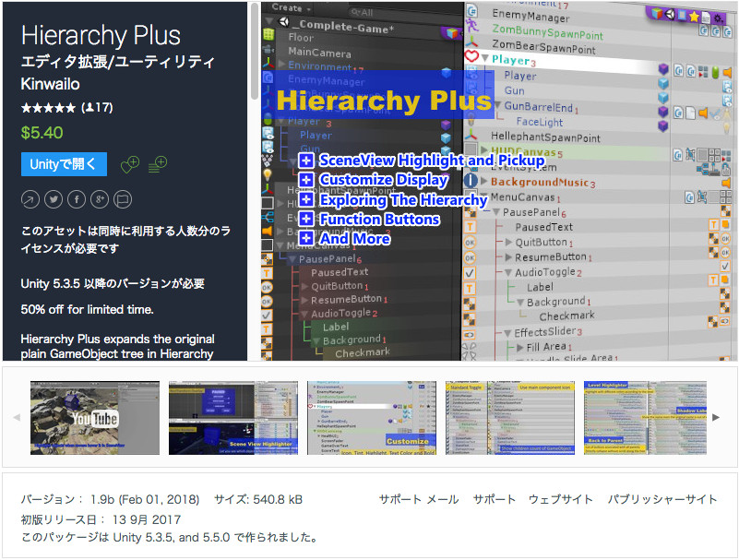This screenshot has width=739, height=560.
Task: Show next thumbnails with right arrow
Action: click(716, 417)
